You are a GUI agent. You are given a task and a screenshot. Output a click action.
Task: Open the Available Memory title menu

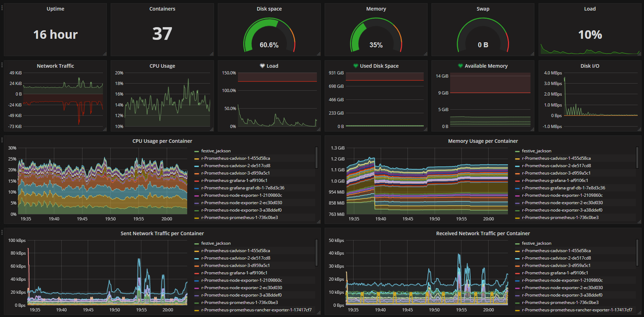click(486, 66)
